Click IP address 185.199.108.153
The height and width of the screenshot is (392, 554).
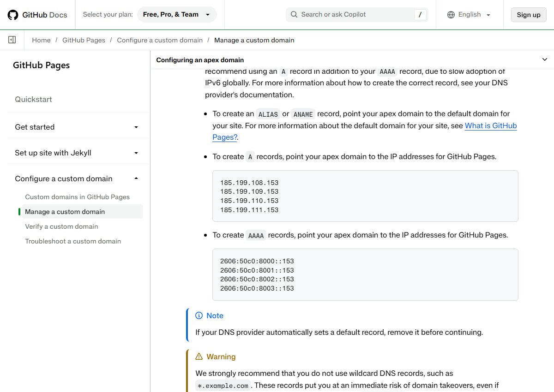[249, 183]
